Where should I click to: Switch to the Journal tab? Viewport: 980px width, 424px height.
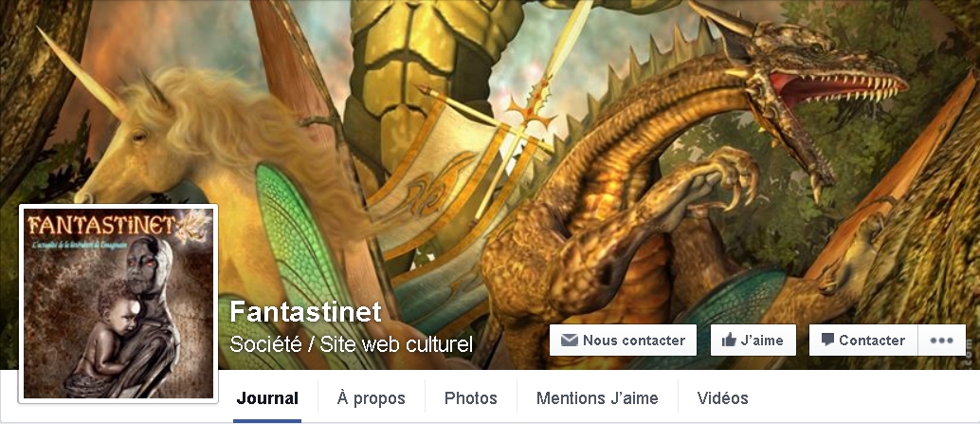coord(267,398)
